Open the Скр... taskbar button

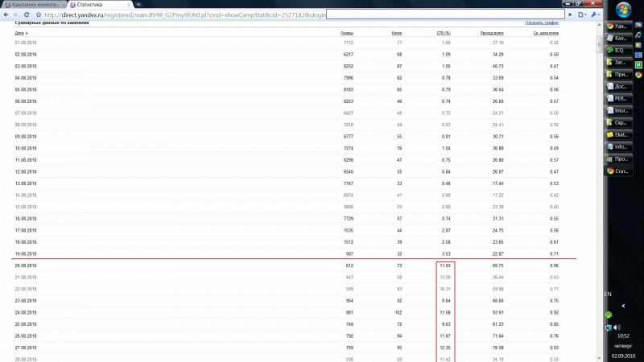(618, 123)
